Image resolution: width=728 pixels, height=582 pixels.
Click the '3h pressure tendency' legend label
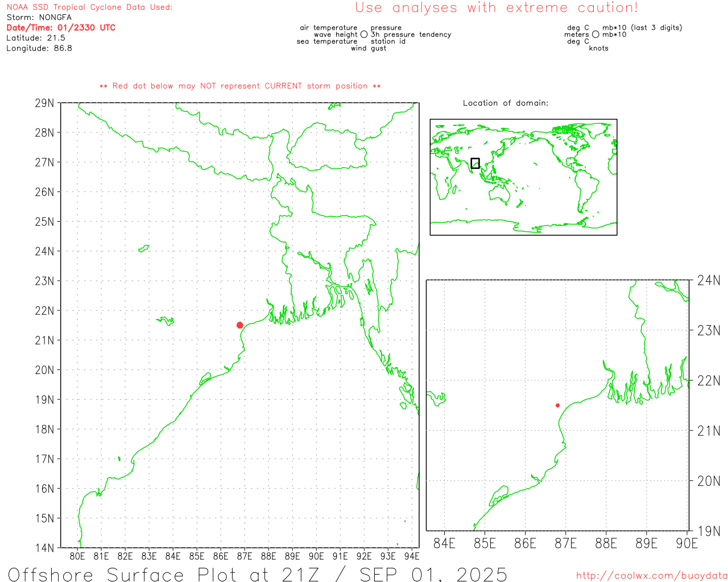(411, 35)
